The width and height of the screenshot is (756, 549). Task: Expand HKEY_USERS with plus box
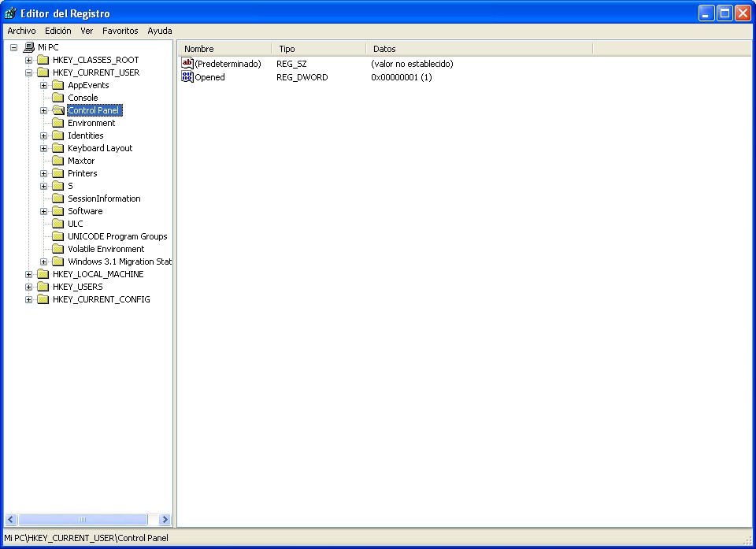[x=29, y=287]
